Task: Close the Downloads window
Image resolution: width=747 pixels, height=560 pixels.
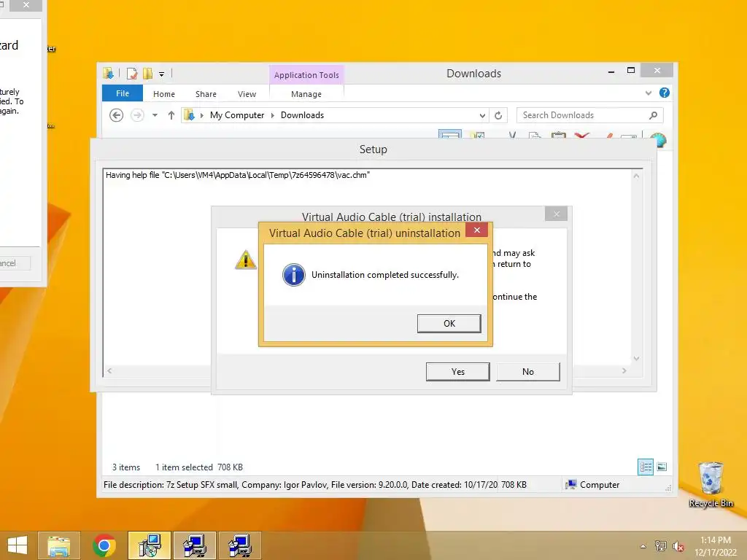Action: (657, 71)
